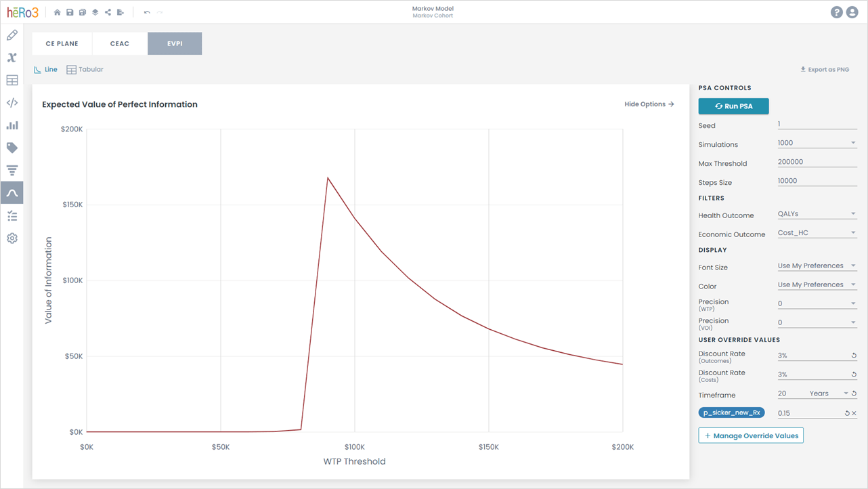Click the $100K x-axis tick label
The height and width of the screenshot is (489, 868).
click(355, 447)
